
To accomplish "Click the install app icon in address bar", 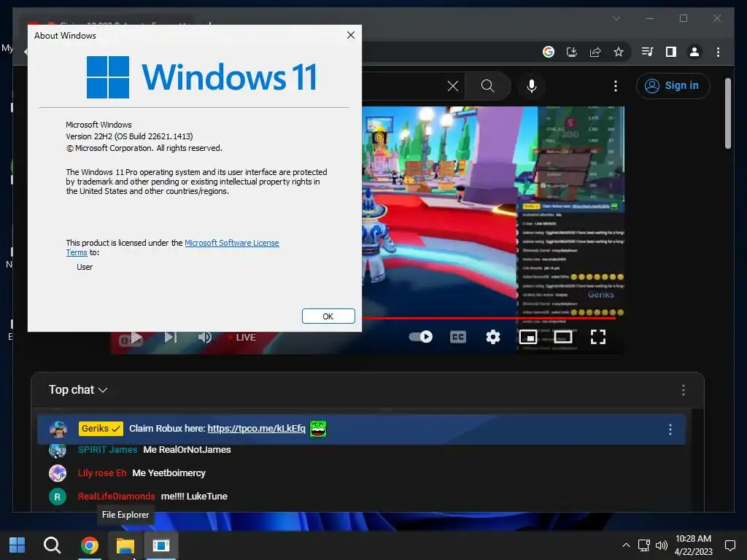I will pos(572,52).
